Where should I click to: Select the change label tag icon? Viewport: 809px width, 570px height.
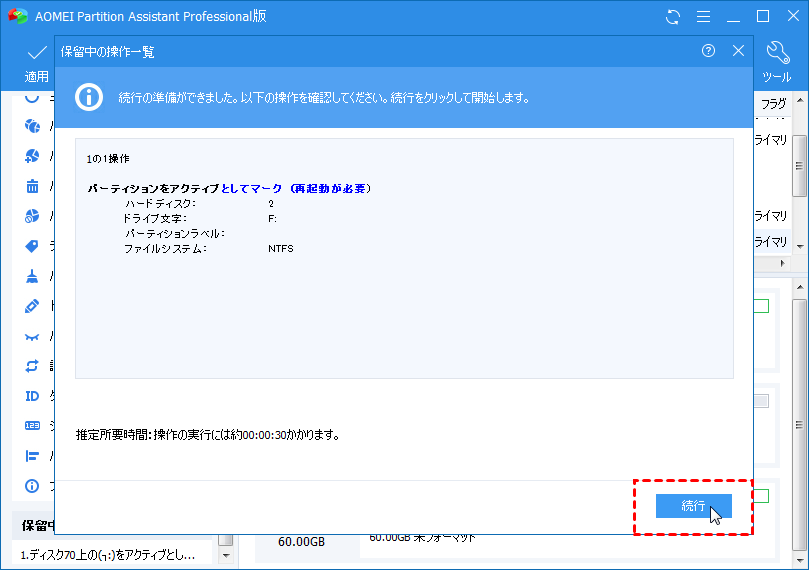32,246
